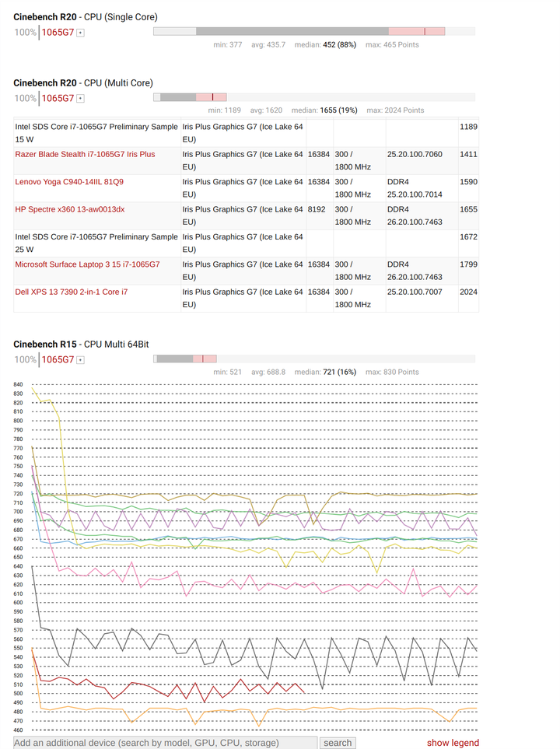Click the 'max: 2024 Points' text
The image size is (560, 749).
395,110
